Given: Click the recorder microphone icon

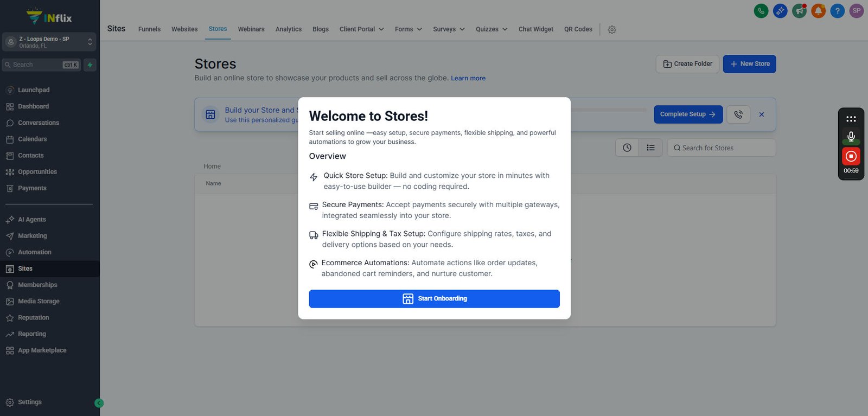Looking at the screenshot, I should (x=851, y=136).
